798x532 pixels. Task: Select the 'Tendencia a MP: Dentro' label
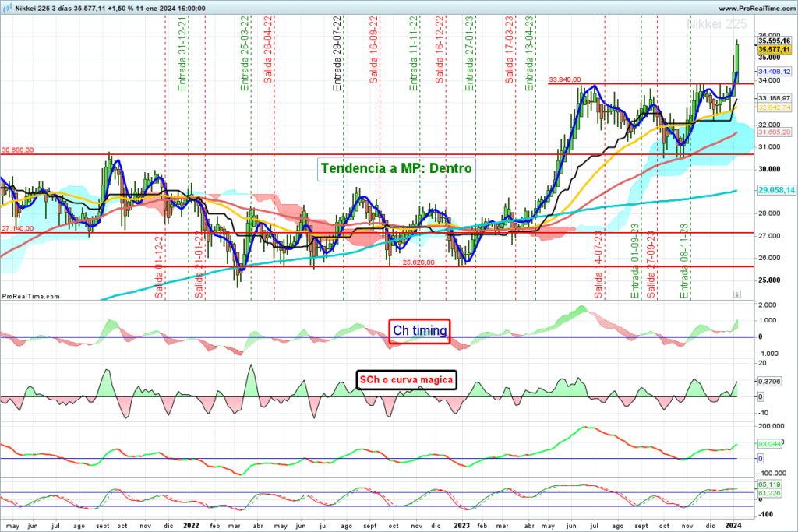click(x=397, y=168)
